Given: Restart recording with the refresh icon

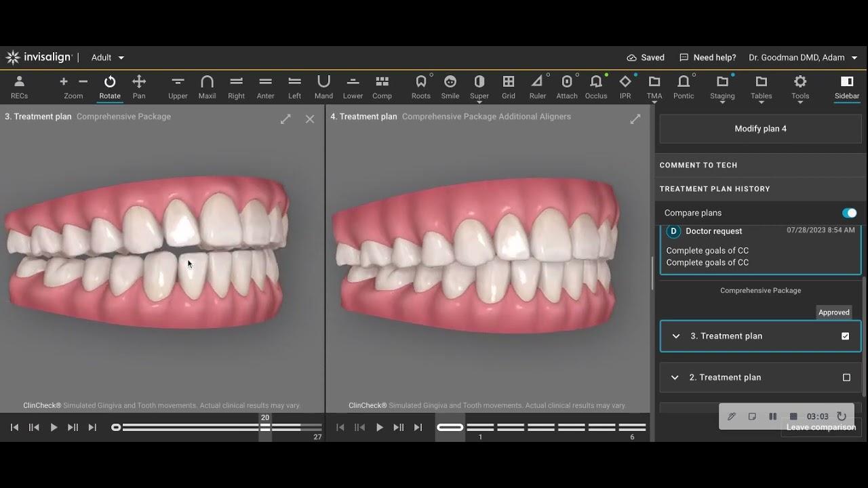Looking at the screenshot, I should [x=842, y=416].
